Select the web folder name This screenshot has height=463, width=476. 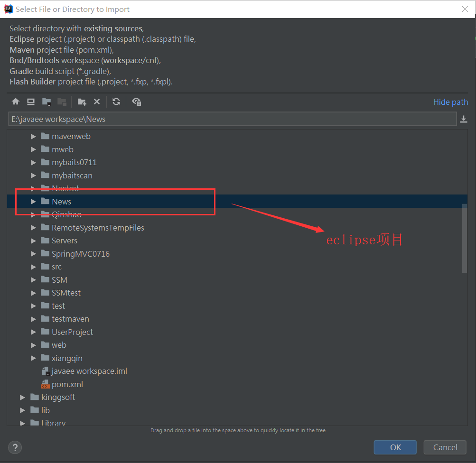pyautogui.click(x=59, y=345)
